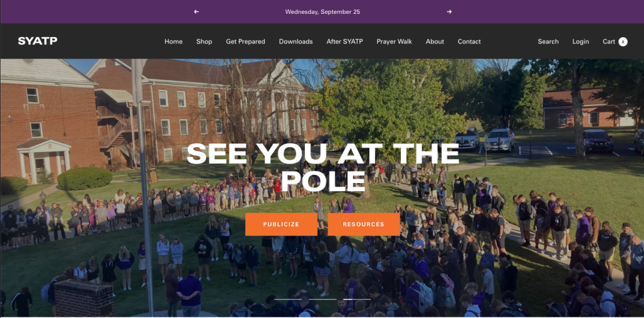Open the About page
The width and height of the screenshot is (644, 318).
tap(435, 42)
